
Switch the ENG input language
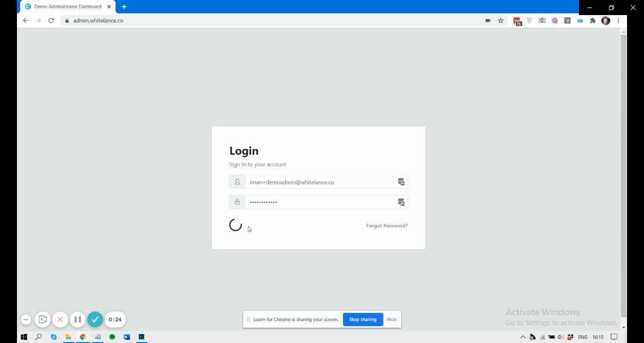click(x=583, y=337)
